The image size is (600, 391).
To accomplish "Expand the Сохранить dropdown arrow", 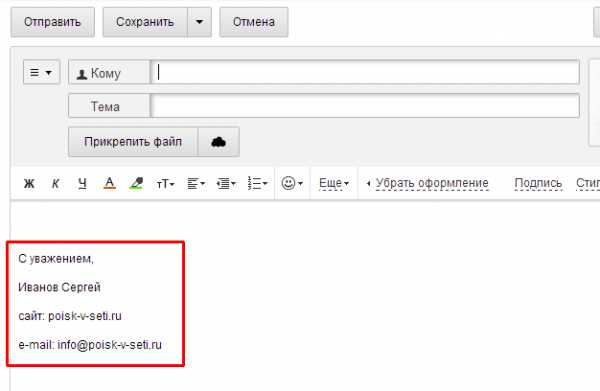I will (x=199, y=22).
